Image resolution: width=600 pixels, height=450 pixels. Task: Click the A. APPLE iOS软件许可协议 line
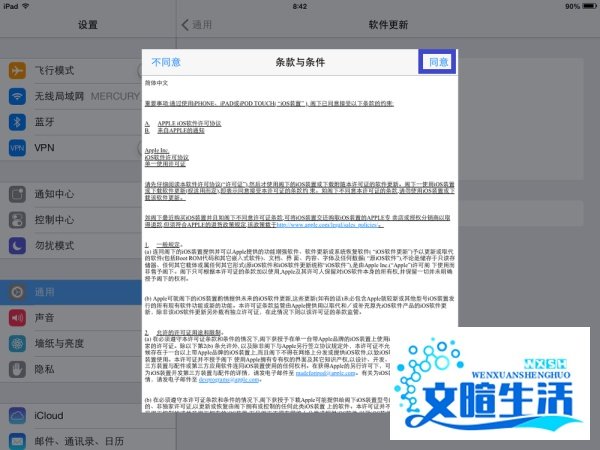pyautogui.click(x=183, y=124)
